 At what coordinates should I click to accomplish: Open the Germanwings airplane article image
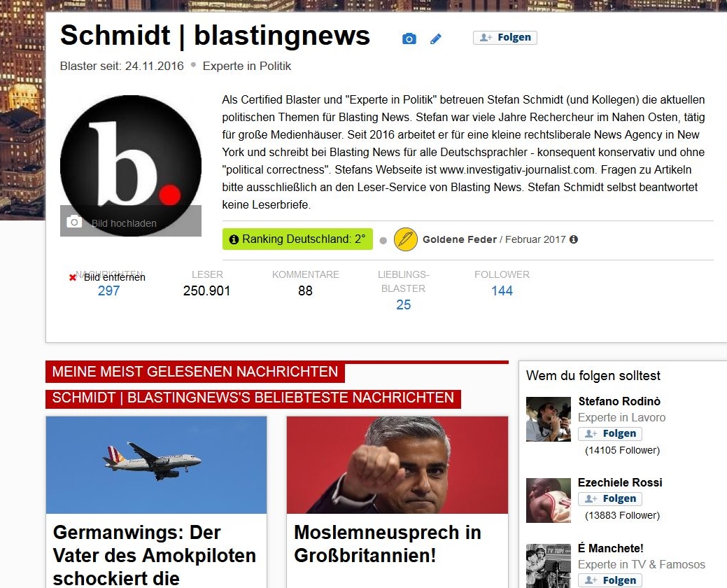[x=156, y=465]
